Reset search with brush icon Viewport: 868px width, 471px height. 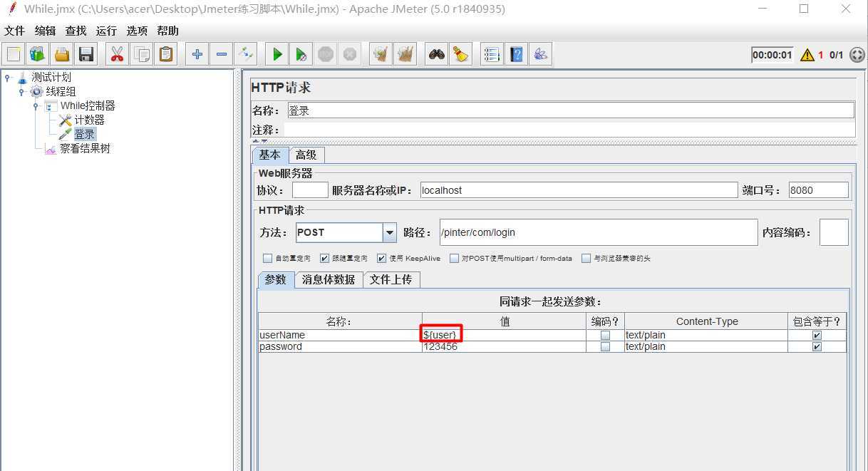pyautogui.click(x=460, y=54)
